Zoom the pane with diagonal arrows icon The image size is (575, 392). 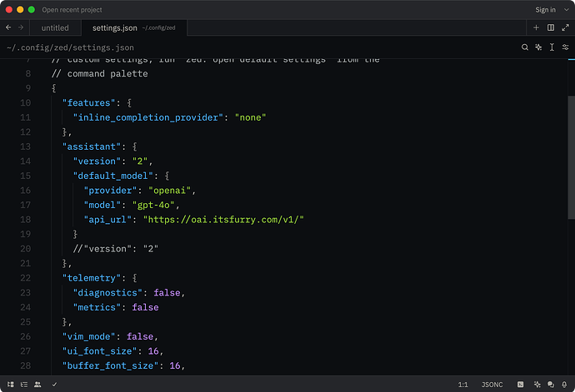pyautogui.click(x=566, y=27)
